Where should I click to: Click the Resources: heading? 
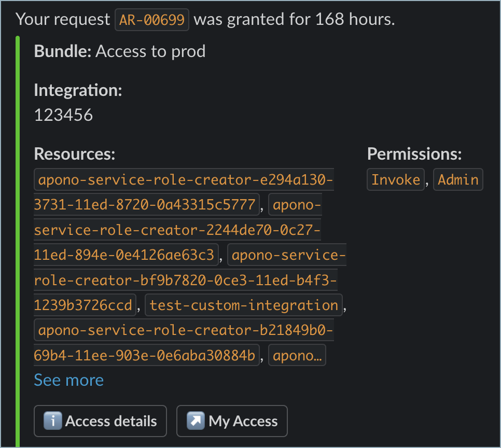pos(74,154)
